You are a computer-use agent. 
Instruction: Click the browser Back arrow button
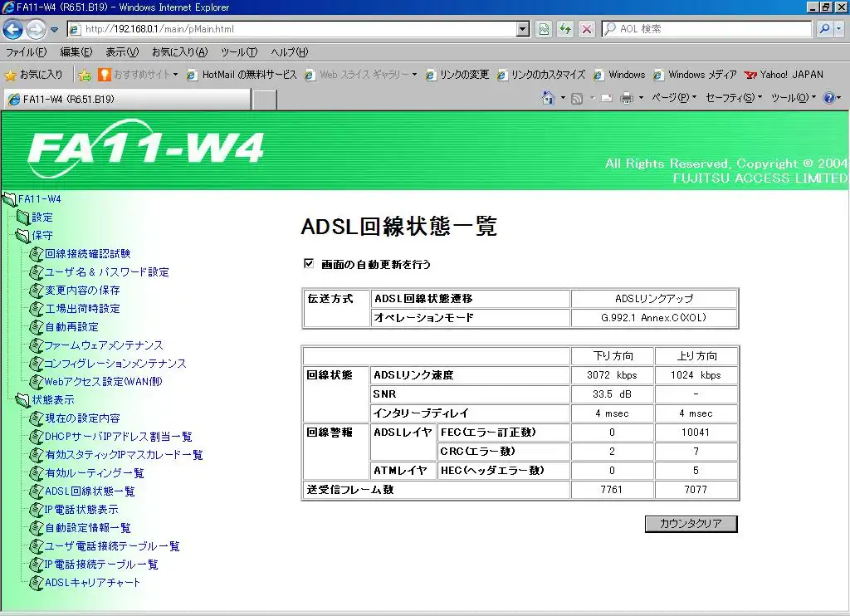point(12,29)
